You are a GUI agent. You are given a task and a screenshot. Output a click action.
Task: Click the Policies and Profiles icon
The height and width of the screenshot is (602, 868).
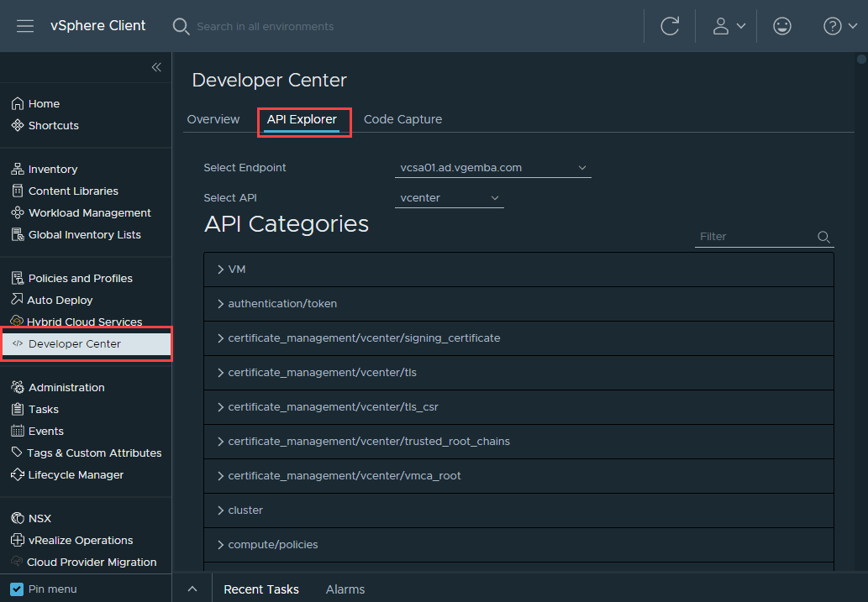point(18,278)
